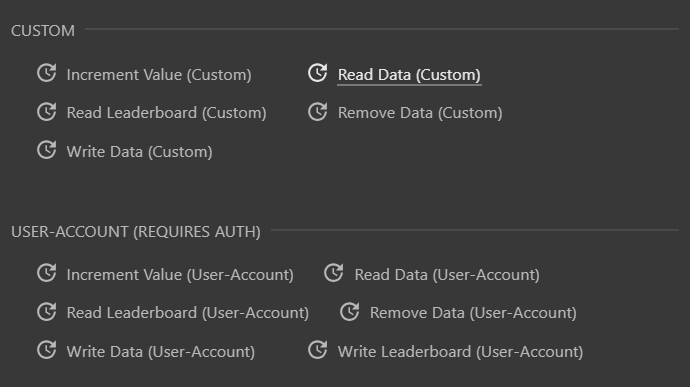Click the icon next to Write Leaderboard (User-Account)
The width and height of the screenshot is (690, 387).
tap(317, 350)
